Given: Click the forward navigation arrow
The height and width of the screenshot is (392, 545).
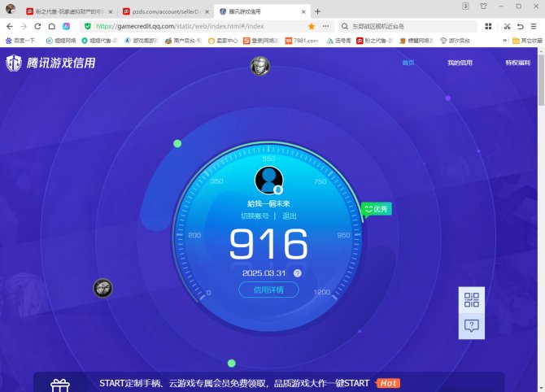Looking at the screenshot, I should (24, 26).
